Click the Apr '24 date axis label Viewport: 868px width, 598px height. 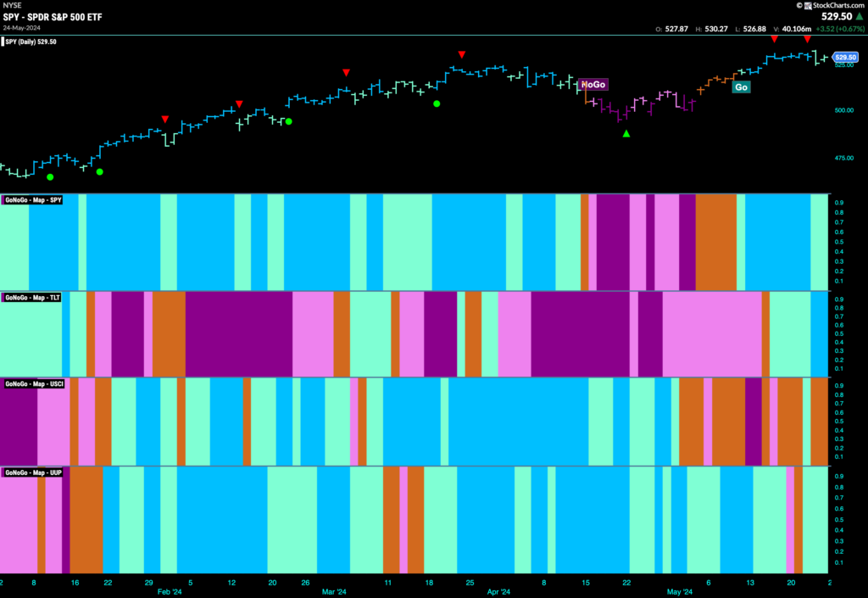pos(499,591)
